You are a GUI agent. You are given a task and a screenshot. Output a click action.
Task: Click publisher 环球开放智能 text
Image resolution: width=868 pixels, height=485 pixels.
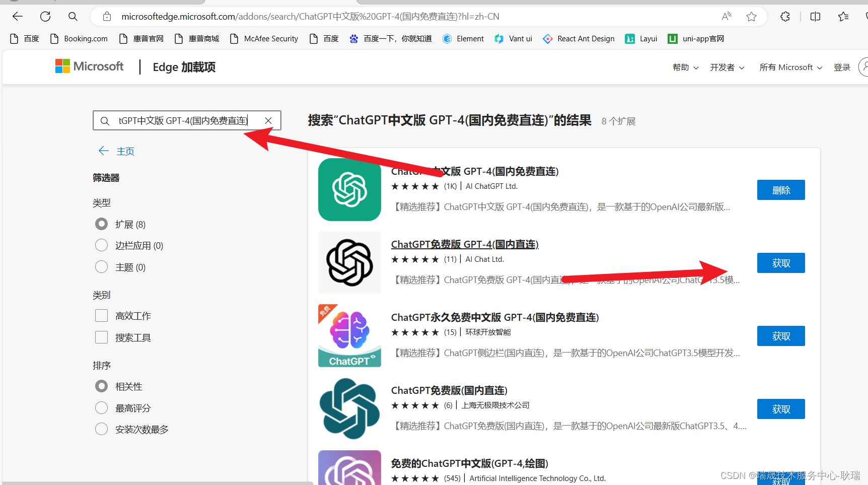488,332
